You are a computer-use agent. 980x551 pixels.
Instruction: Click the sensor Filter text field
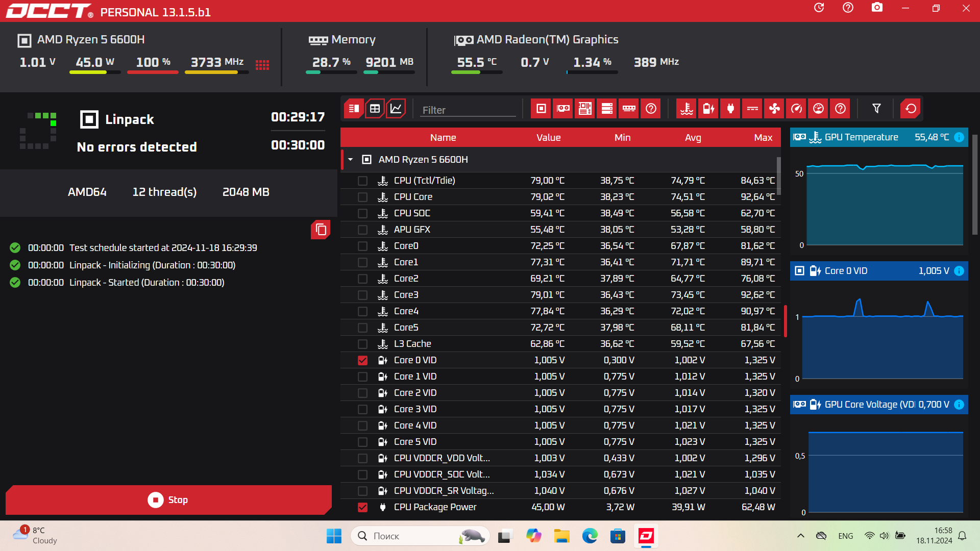[467, 110]
